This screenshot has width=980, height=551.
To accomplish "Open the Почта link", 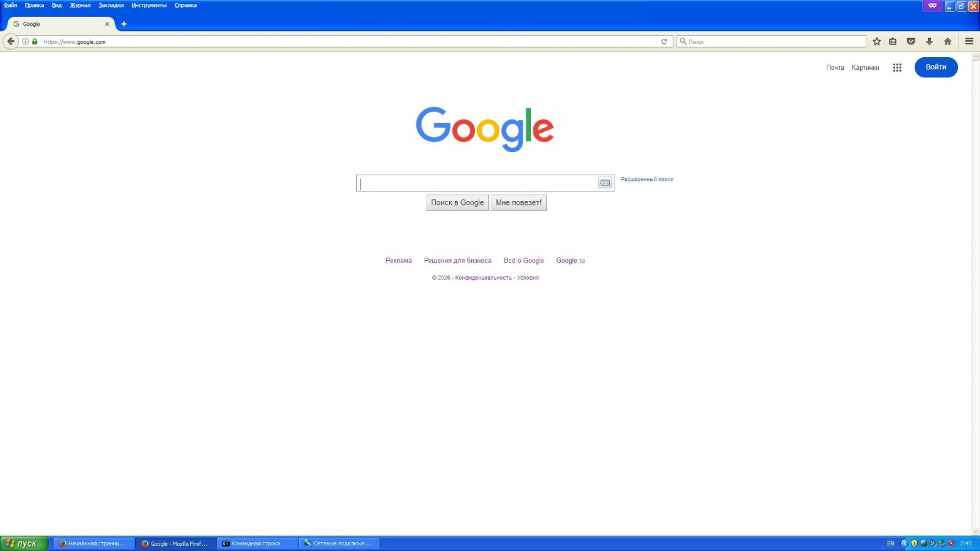I will [835, 68].
